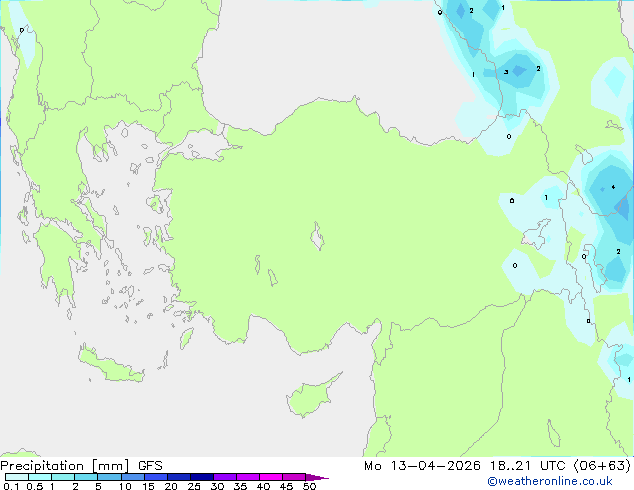Click the legend label "10"
The width and height of the screenshot is (634, 490).
[125, 486]
